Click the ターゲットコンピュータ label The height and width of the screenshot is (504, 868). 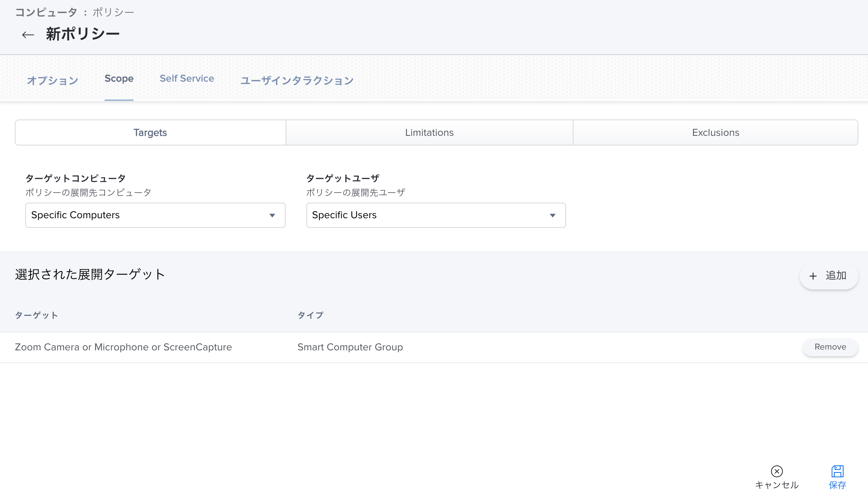pyautogui.click(x=75, y=179)
